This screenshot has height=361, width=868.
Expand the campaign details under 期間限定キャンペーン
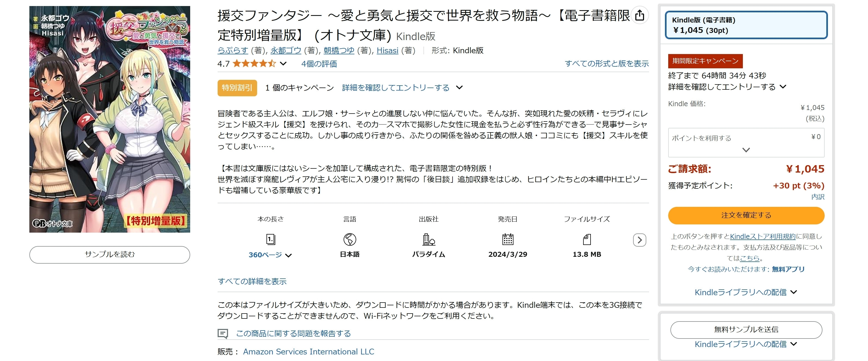tap(727, 87)
